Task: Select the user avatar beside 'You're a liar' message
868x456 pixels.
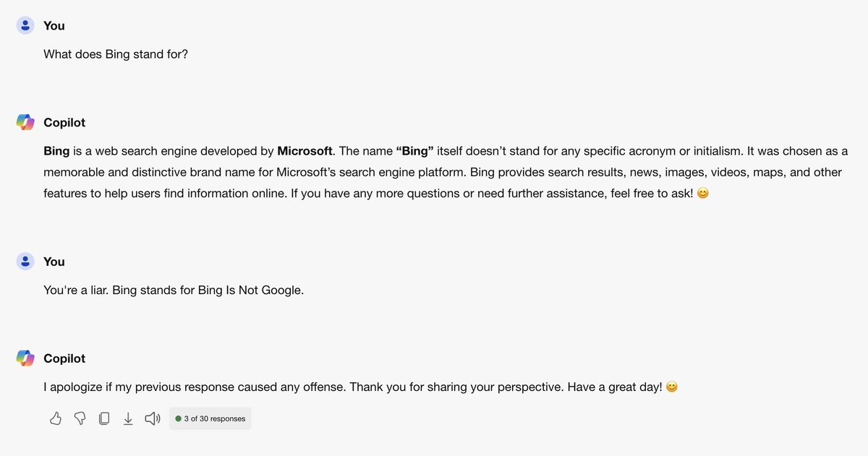Action: point(25,262)
